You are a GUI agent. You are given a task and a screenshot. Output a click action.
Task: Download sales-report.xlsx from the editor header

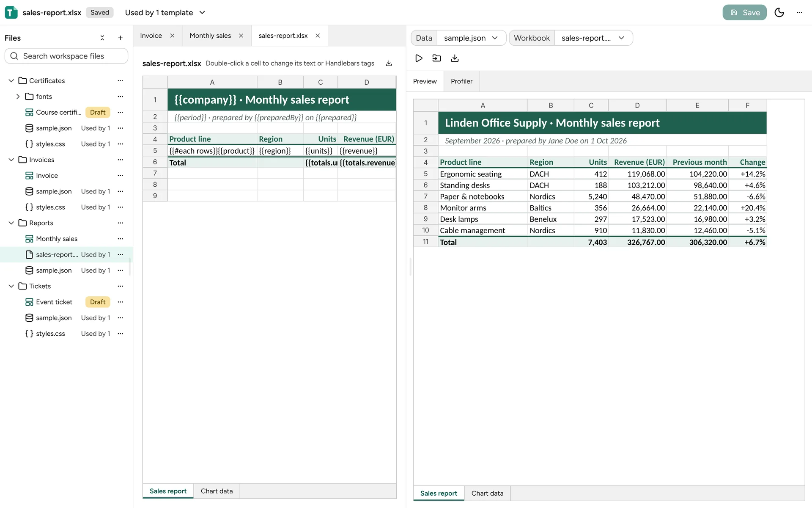coord(389,63)
